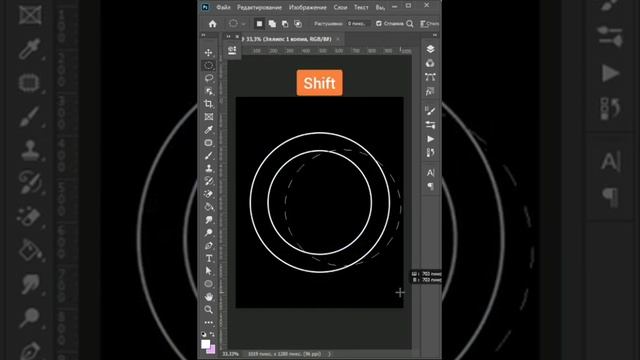This screenshot has width=640, height=360.
Task: Open the Styles fx panel icon
Action: coord(430,91)
